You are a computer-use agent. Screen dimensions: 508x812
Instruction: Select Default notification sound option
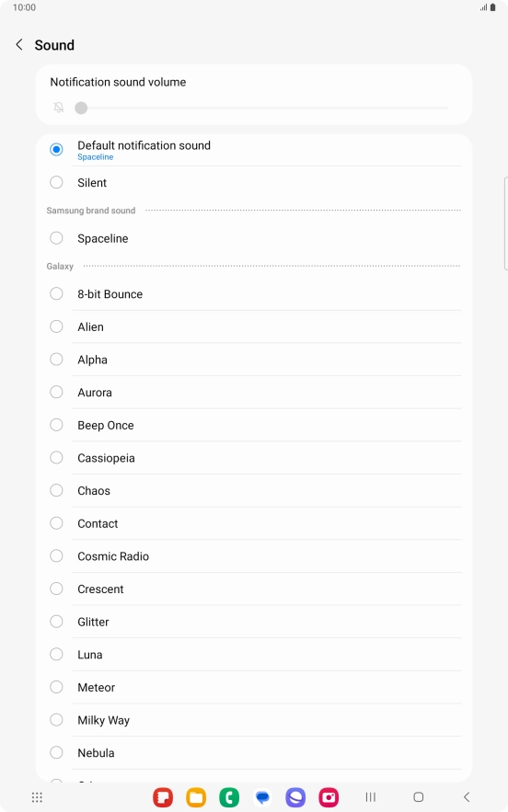[253, 150]
